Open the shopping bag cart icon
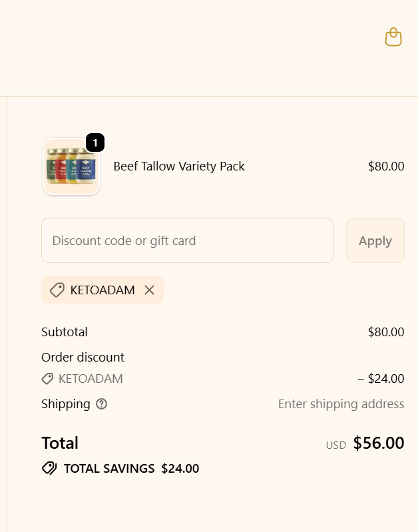 click(393, 37)
